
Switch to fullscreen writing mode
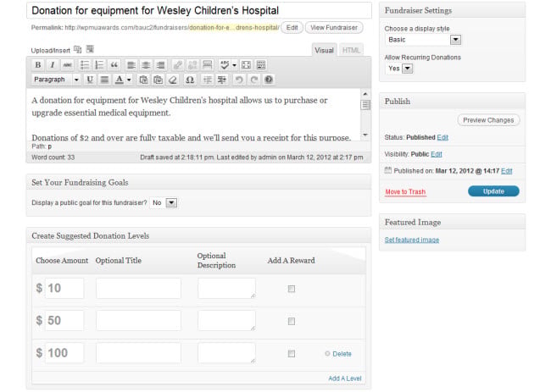tap(247, 65)
